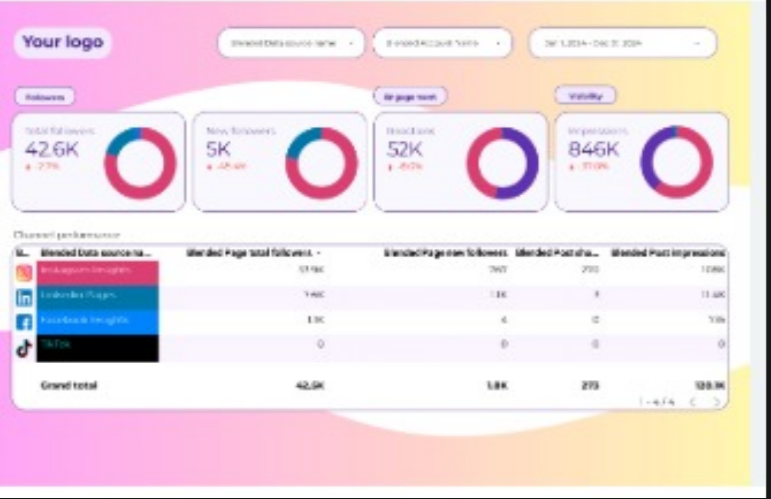Click the 846K impressions value

click(594, 148)
